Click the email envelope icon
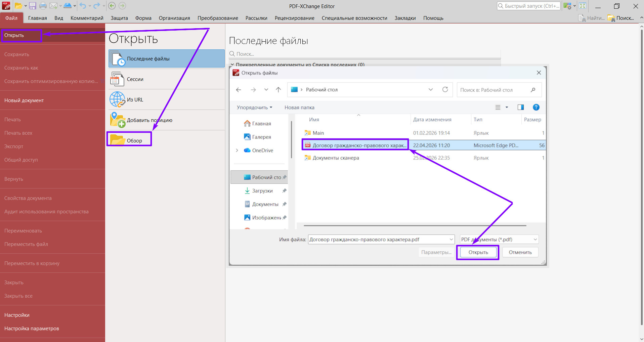This screenshot has width=644, height=342. pyautogui.click(x=53, y=6)
